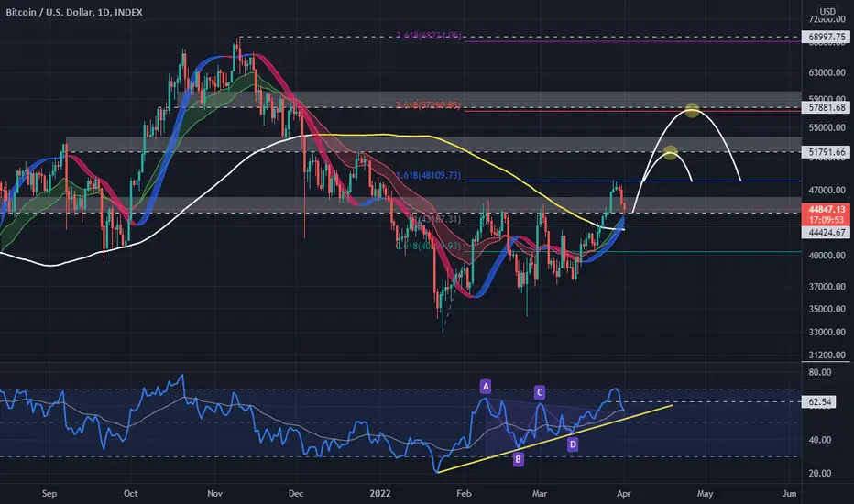The height and width of the screenshot is (504, 854).
Task: Click the 33000.00 price axis value
Action: (x=827, y=332)
